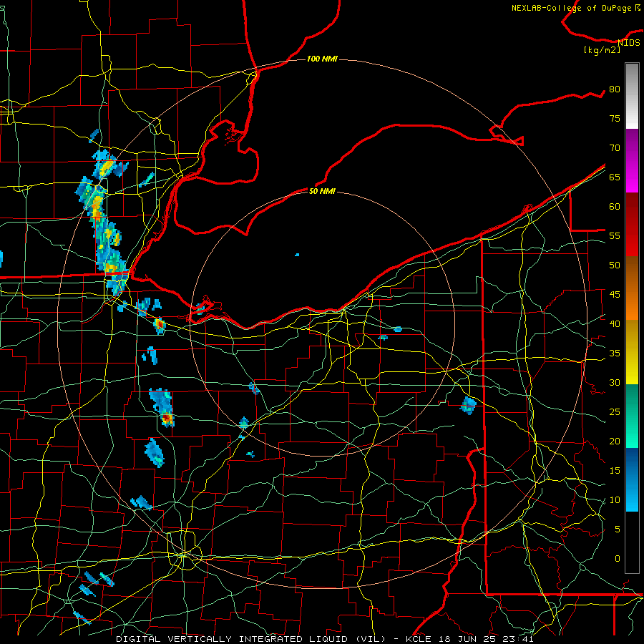Screen dimensions: 644x644
Task: Pick the purple-magenta band of the color scale
Action: tap(632, 160)
